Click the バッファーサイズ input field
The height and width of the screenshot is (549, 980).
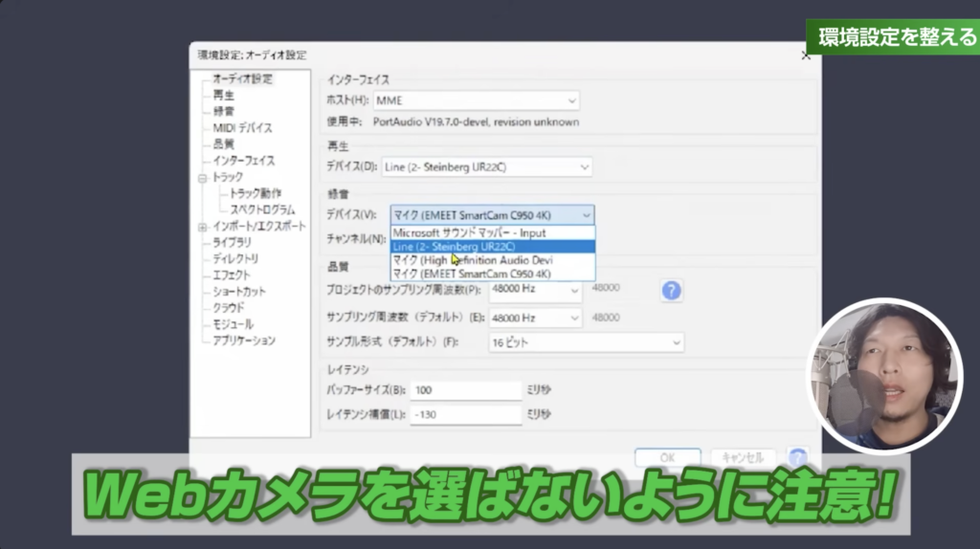465,390
